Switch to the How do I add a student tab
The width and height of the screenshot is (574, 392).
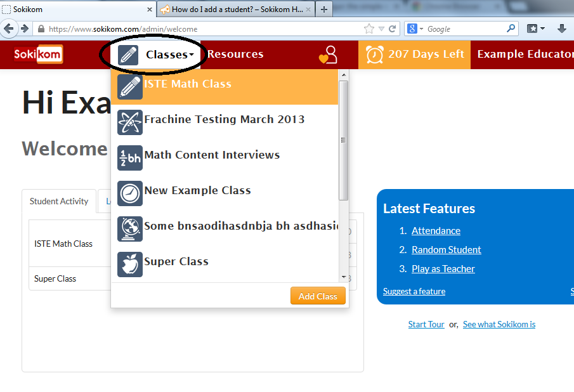pyautogui.click(x=237, y=9)
